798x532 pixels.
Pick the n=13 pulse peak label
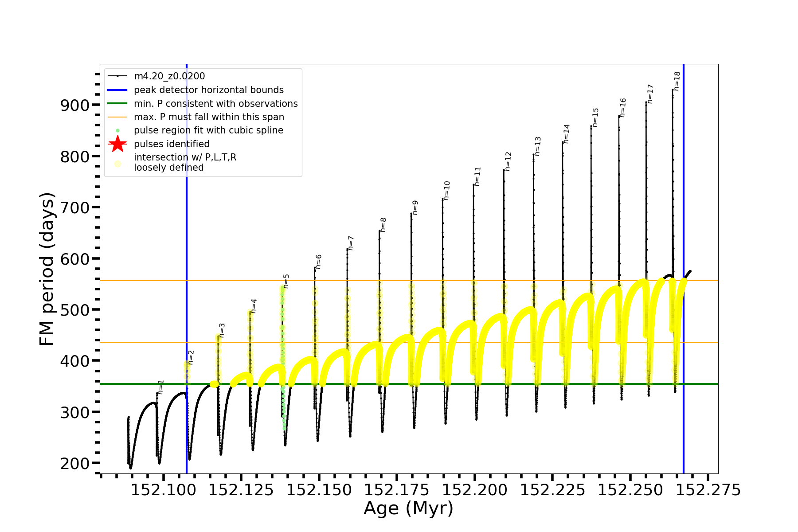click(538, 146)
